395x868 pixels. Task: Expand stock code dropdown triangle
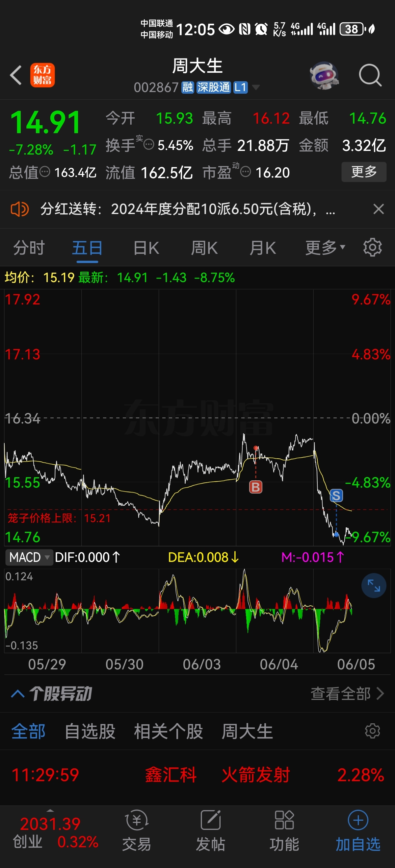(x=256, y=87)
